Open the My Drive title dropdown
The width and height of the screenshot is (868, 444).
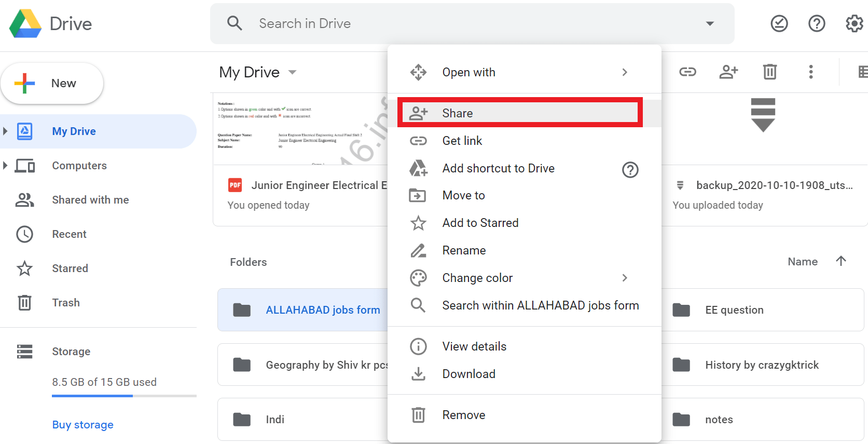point(292,72)
